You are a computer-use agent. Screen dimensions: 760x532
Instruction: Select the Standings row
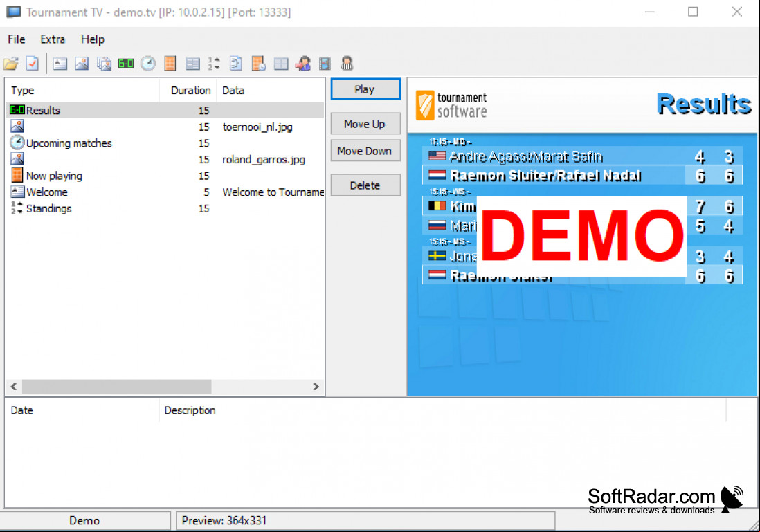165,208
